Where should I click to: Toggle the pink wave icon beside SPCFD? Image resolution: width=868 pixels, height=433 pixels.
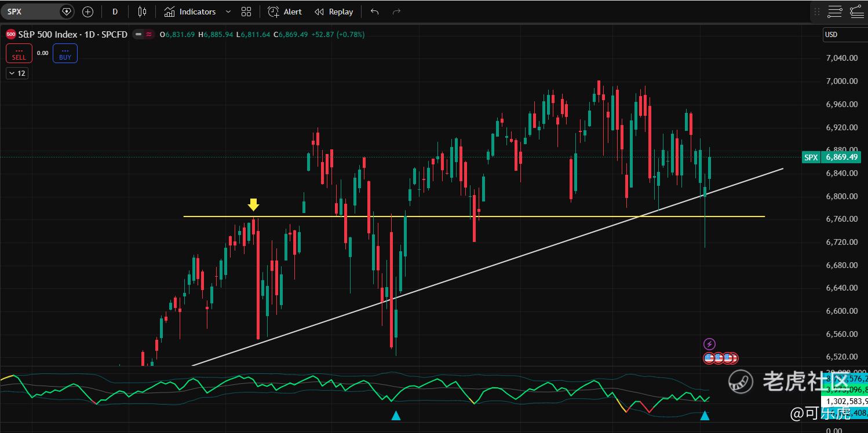pos(149,35)
